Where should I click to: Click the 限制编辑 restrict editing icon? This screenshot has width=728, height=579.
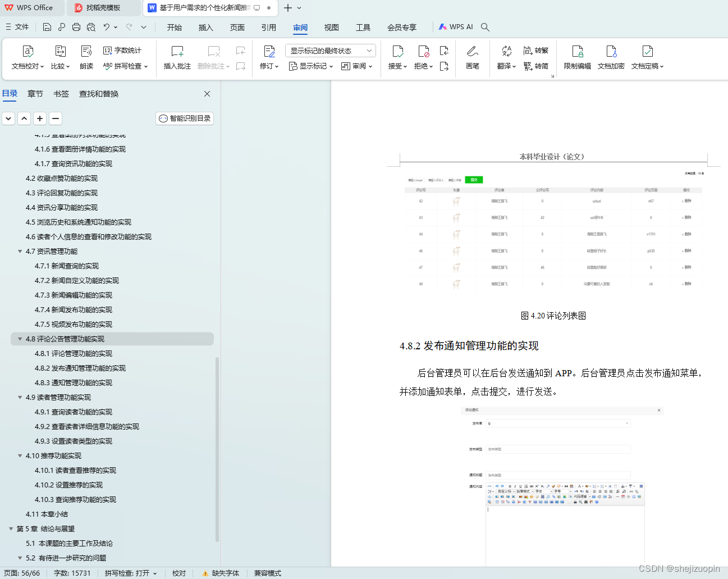pos(576,58)
